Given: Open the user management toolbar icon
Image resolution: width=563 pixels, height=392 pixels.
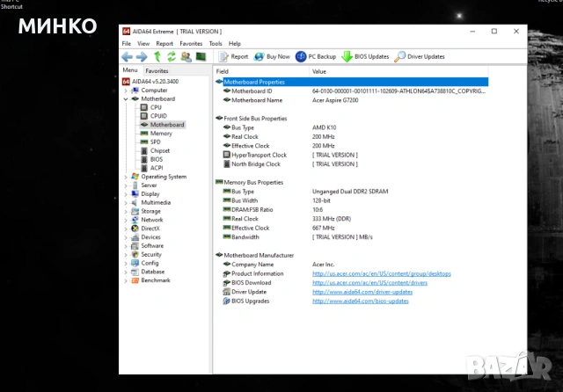Looking at the screenshot, I should coord(186,56).
